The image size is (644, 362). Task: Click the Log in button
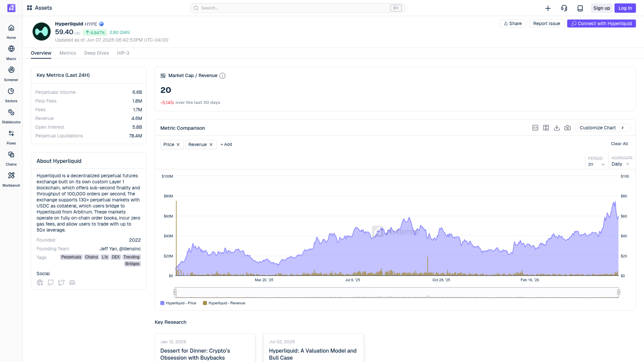point(625,8)
